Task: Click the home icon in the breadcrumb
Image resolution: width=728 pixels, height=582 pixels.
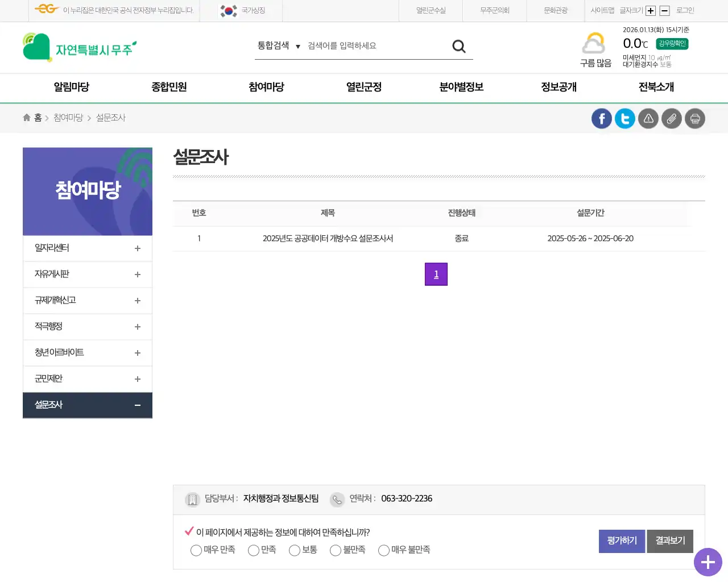Action: [x=26, y=117]
